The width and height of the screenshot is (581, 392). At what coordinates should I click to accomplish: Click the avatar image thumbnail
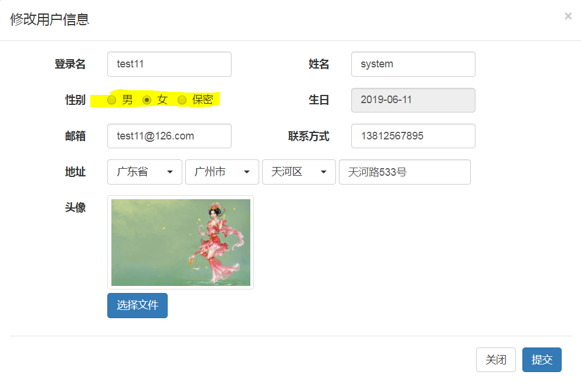pyautogui.click(x=180, y=241)
